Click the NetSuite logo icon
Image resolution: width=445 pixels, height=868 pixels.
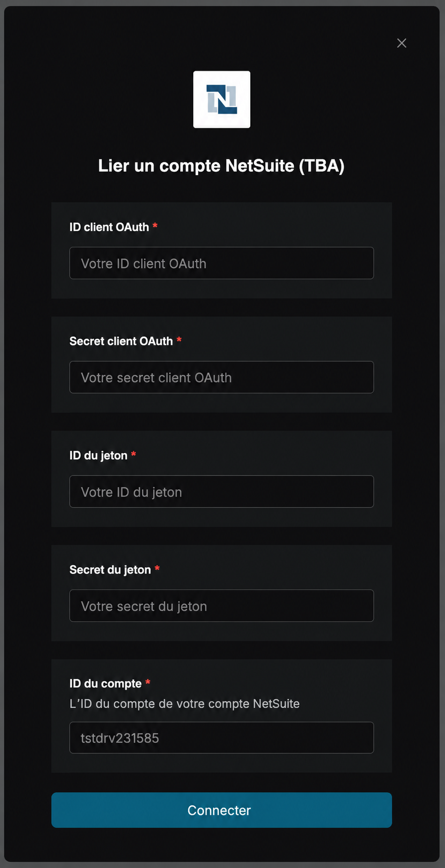[x=222, y=99]
